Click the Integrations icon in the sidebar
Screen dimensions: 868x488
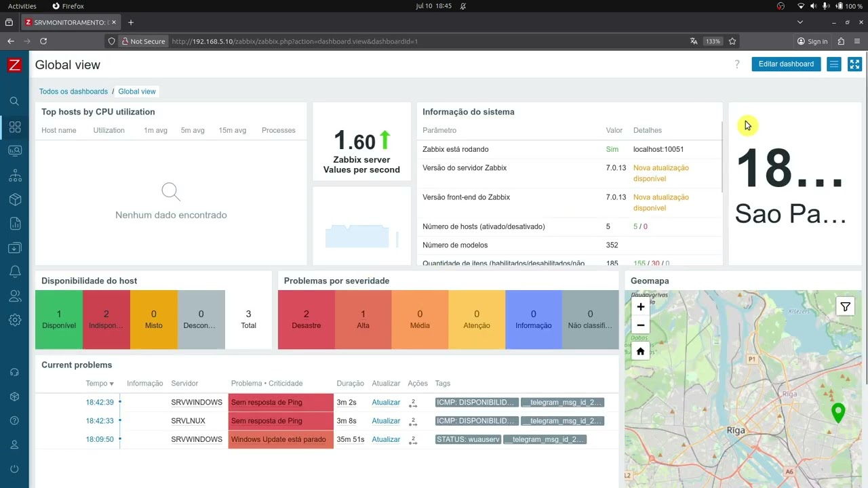click(x=14, y=396)
